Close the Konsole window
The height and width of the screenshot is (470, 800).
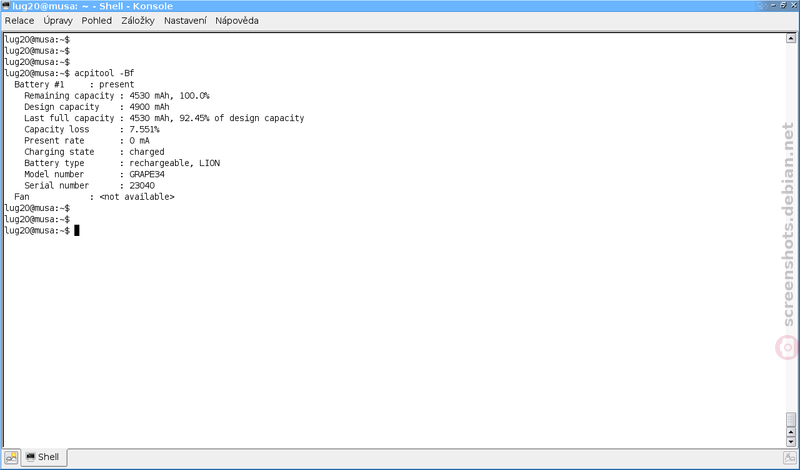[793, 5]
